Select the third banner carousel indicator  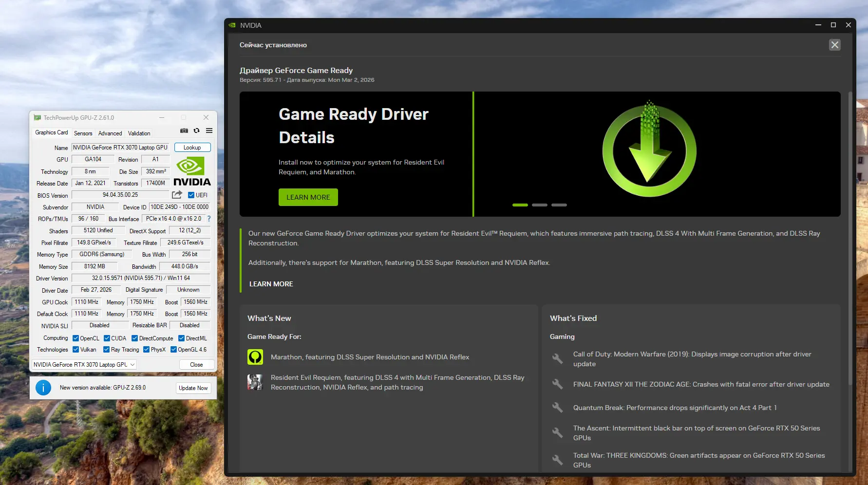pos(559,205)
